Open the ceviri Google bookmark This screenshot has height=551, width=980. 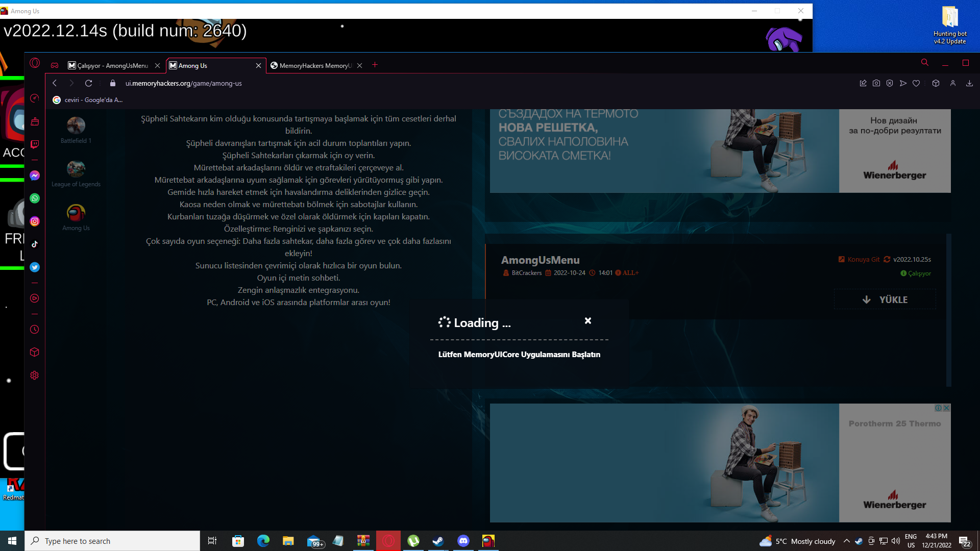click(88, 100)
